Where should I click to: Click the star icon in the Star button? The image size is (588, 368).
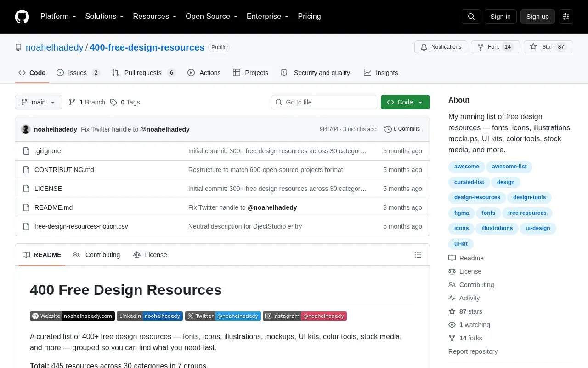click(533, 47)
